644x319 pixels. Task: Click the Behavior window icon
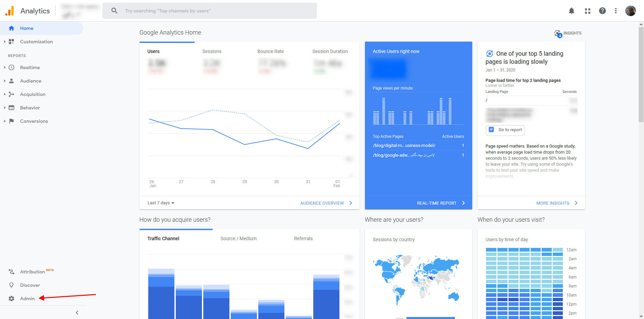11,108
